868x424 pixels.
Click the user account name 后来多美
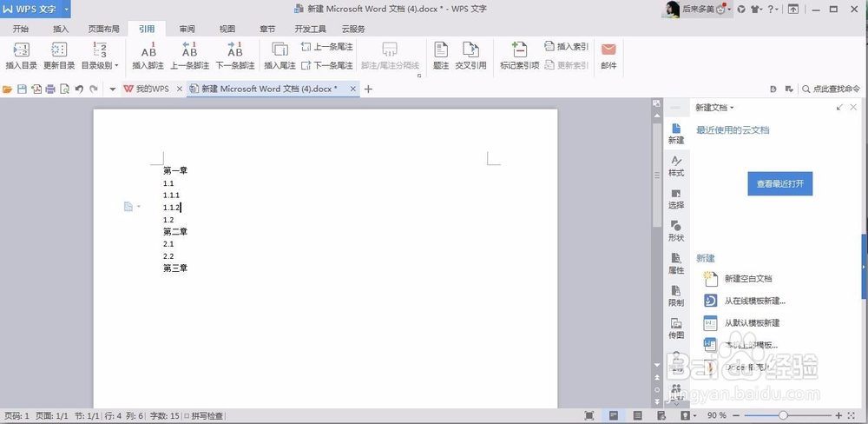[698, 9]
